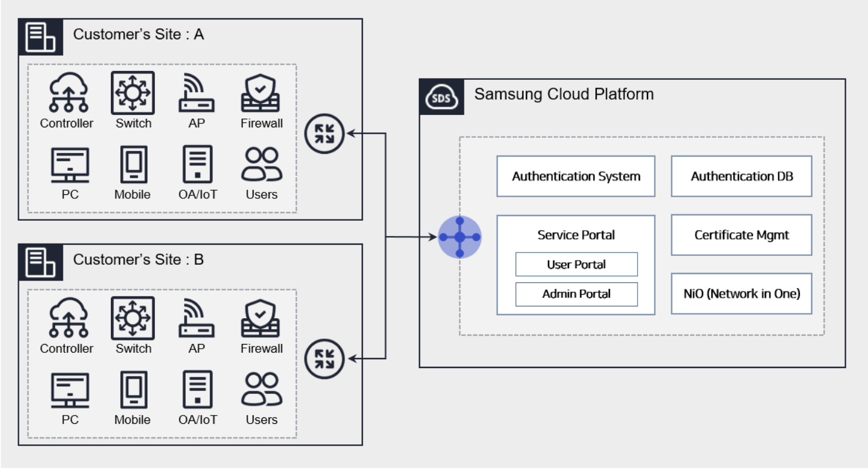Click the Customer's Site B building icon
The width and height of the screenshot is (868, 469).
40,262
